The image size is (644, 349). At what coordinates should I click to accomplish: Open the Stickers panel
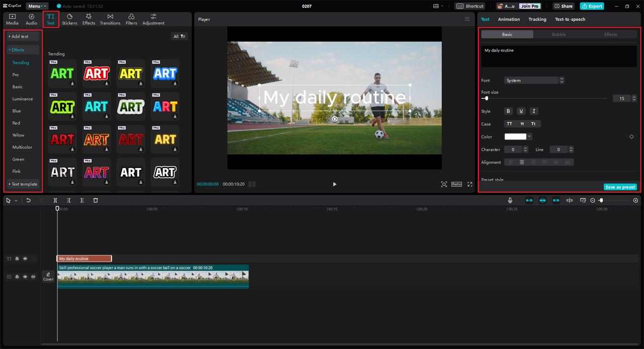69,19
